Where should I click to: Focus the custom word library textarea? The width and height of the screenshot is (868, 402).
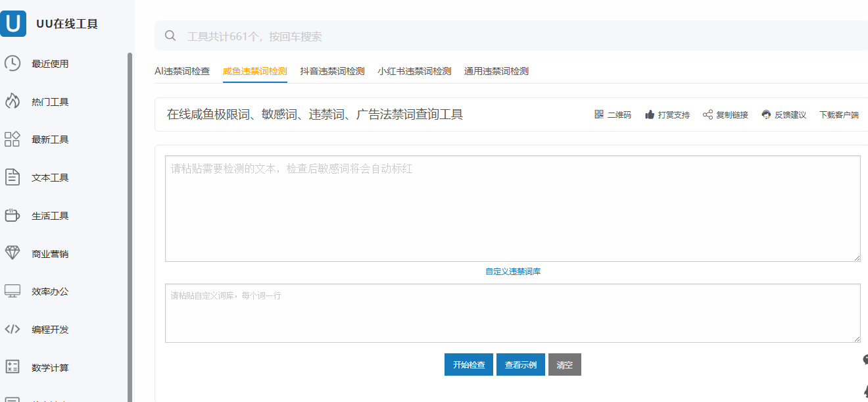click(x=513, y=313)
